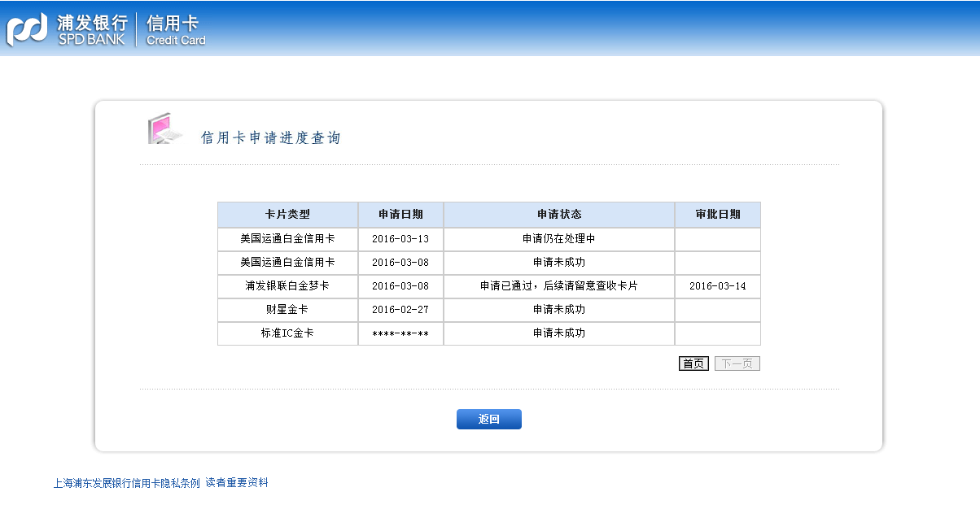Viewport: 980px width, 518px height.
Task: Click the 信用卡申请进度查询 page title
Action: coord(271,138)
